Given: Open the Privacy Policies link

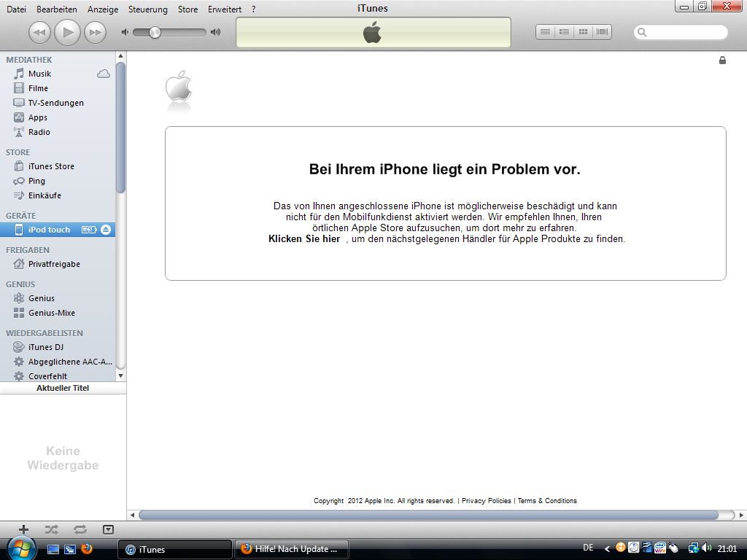Looking at the screenshot, I should click(487, 500).
